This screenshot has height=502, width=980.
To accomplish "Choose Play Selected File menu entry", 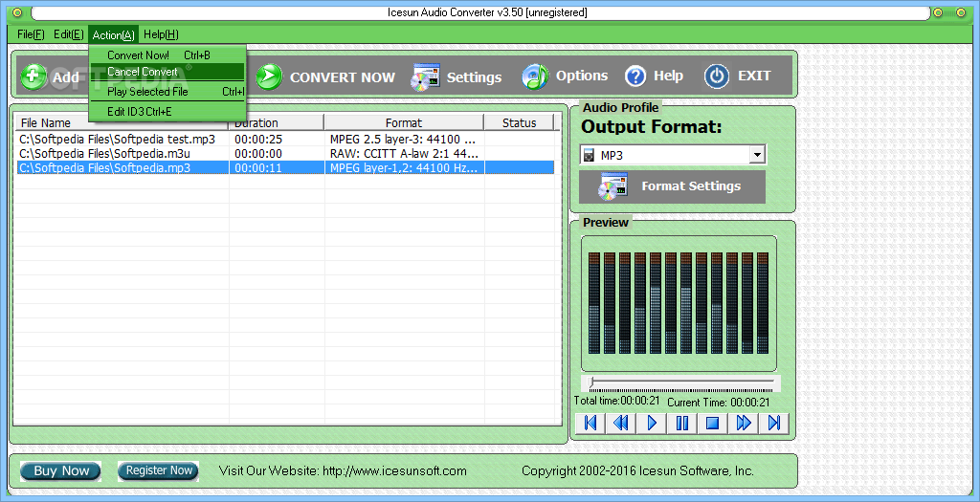I will click(167, 92).
